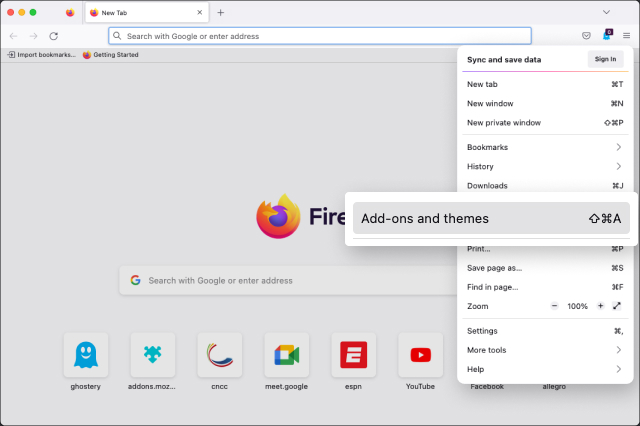Click the hamburger application menu icon
Viewport: 640px width, 426px height.
pyautogui.click(x=626, y=35)
